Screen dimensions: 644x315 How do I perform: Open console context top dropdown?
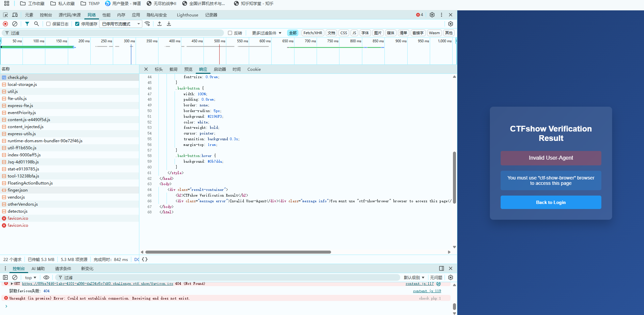(31, 277)
